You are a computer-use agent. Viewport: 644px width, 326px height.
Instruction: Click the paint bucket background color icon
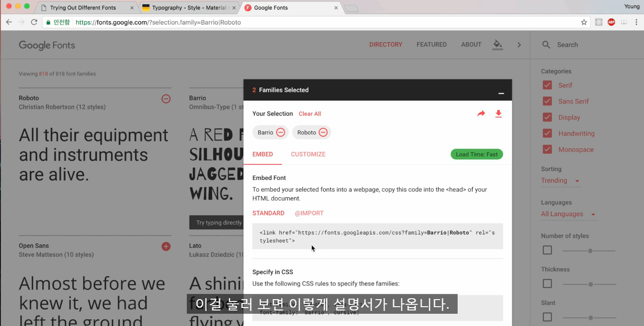pyautogui.click(x=497, y=44)
